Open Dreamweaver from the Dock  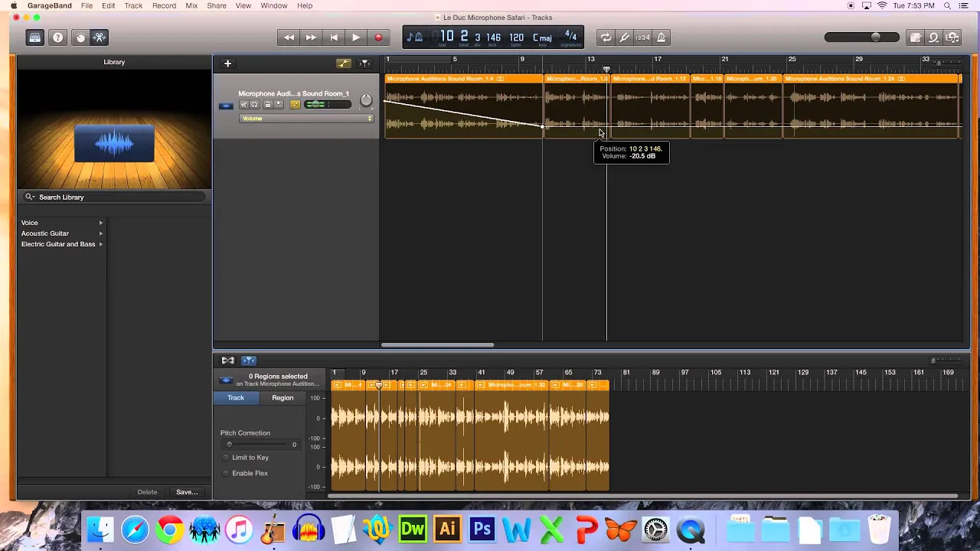(x=413, y=530)
